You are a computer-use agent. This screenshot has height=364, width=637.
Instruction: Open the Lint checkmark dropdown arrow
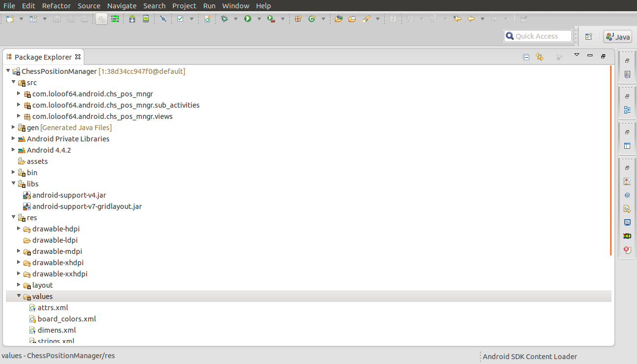tap(191, 19)
